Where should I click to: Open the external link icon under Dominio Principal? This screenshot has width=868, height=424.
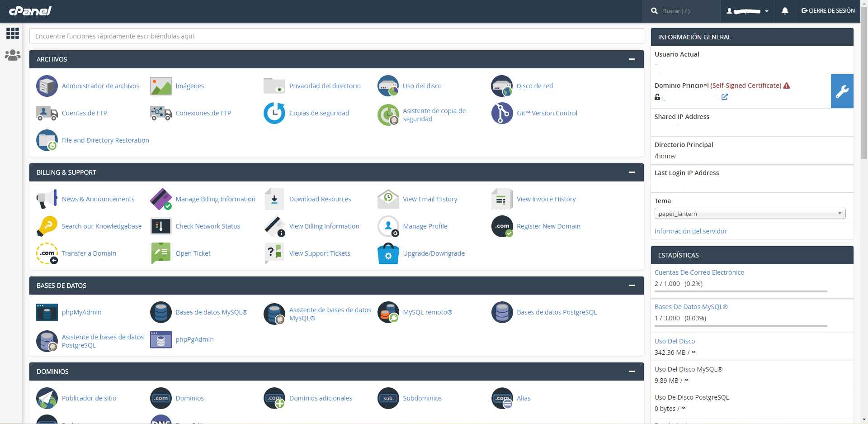point(724,97)
